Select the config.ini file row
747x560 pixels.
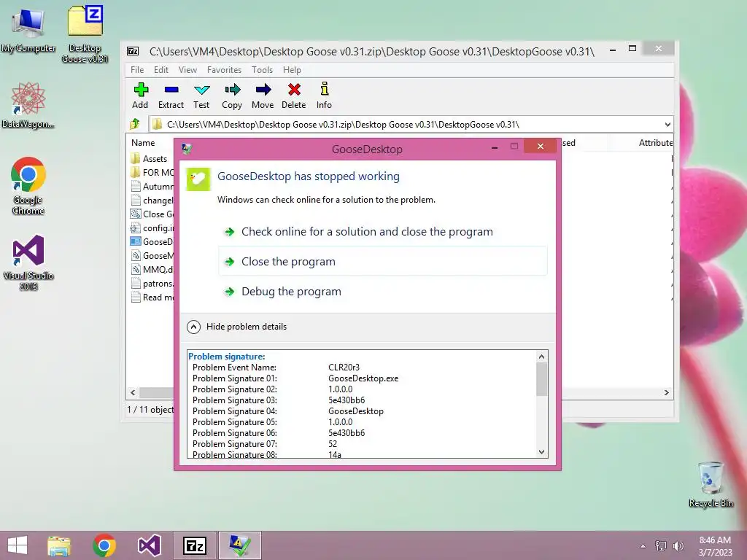tap(151, 228)
